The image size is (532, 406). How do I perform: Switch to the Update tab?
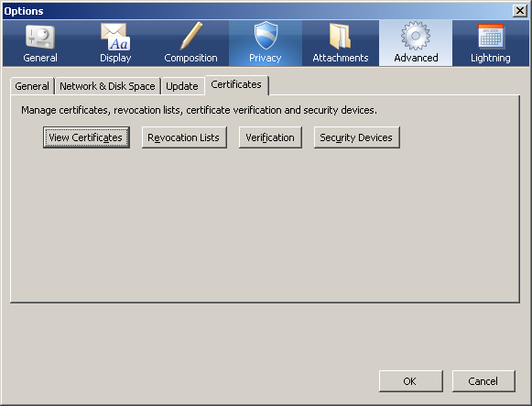tap(182, 86)
